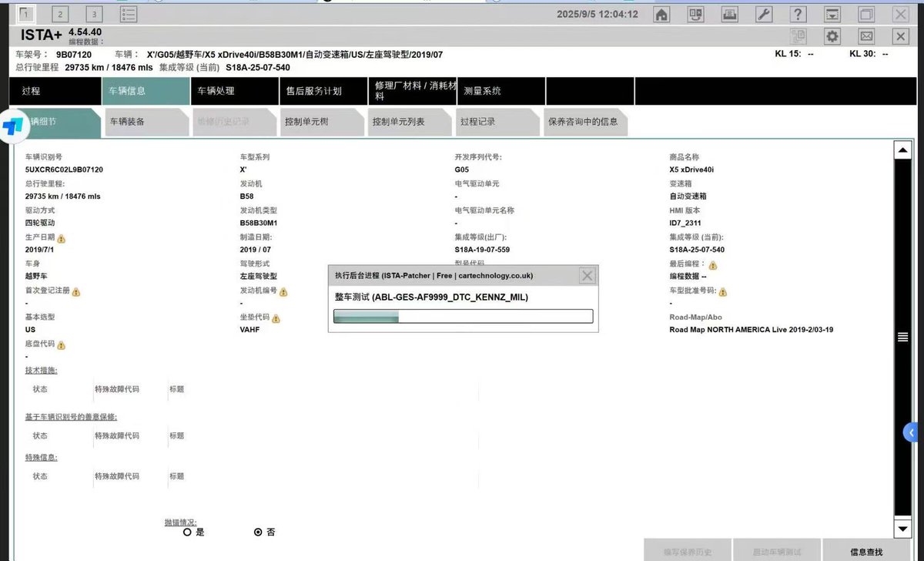Click warning icon next to 最后编程
The width and height of the screenshot is (924, 561).
pyautogui.click(x=713, y=265)
